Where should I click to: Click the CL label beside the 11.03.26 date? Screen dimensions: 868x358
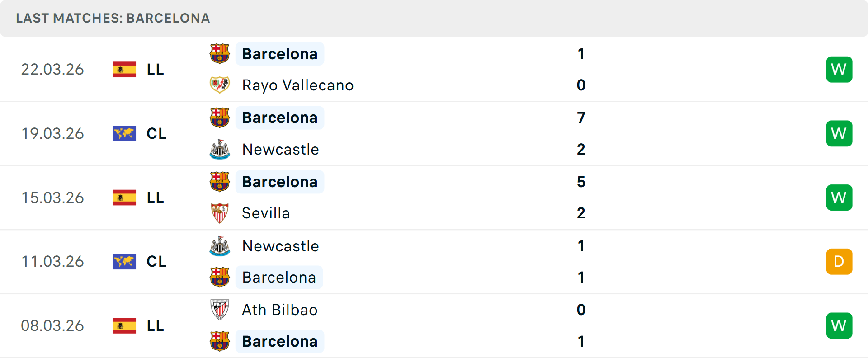click(156, 261)
